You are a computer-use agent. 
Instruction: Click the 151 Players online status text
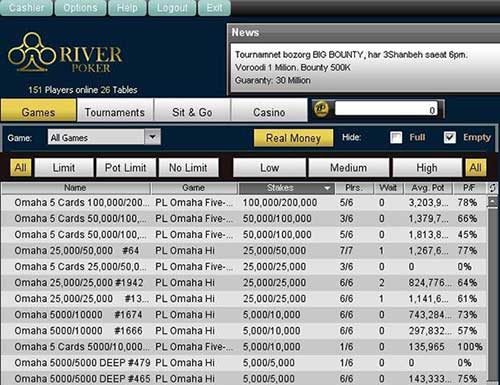[83, 90]
